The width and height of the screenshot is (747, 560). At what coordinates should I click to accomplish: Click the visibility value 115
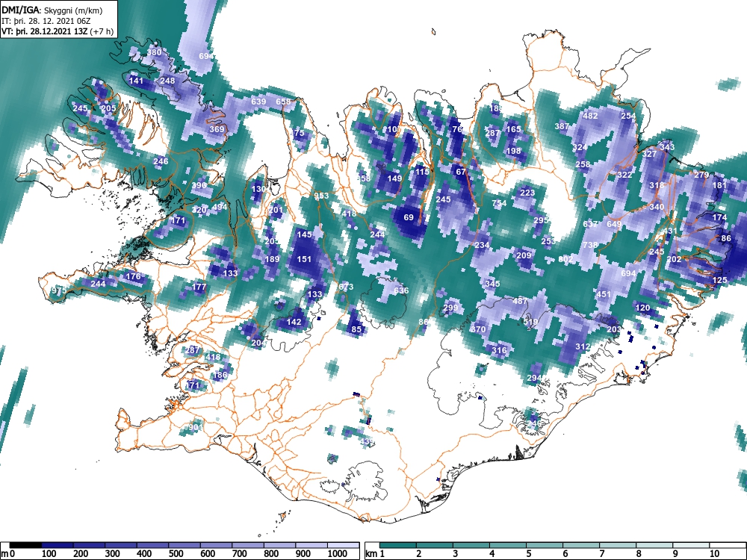coord(422,172)
